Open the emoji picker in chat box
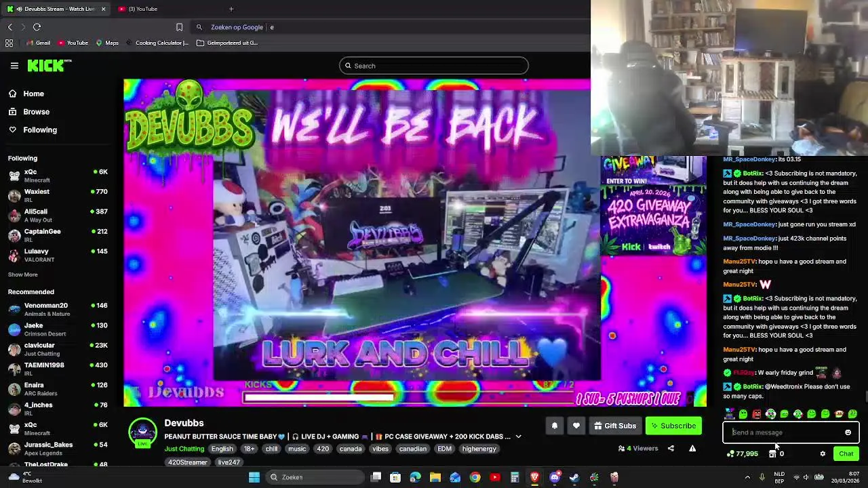868x488 pixels. tap(848, 432)
